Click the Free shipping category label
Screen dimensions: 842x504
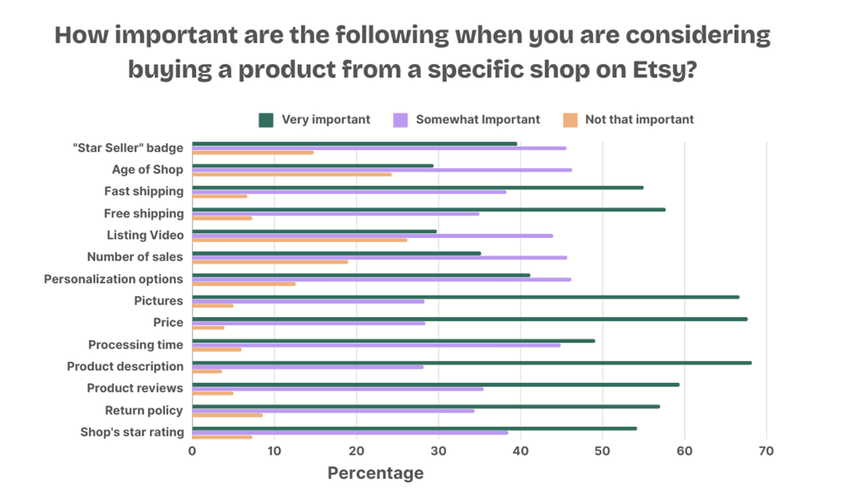(144, 214)
